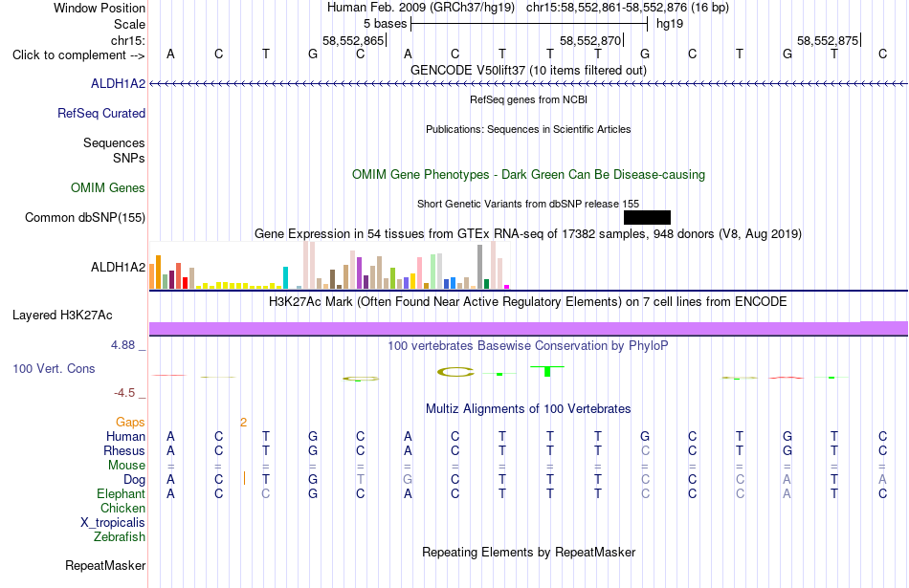Click the 4.88 PhyloP upper scale value

pyautogui.click(x=122, y=345)
